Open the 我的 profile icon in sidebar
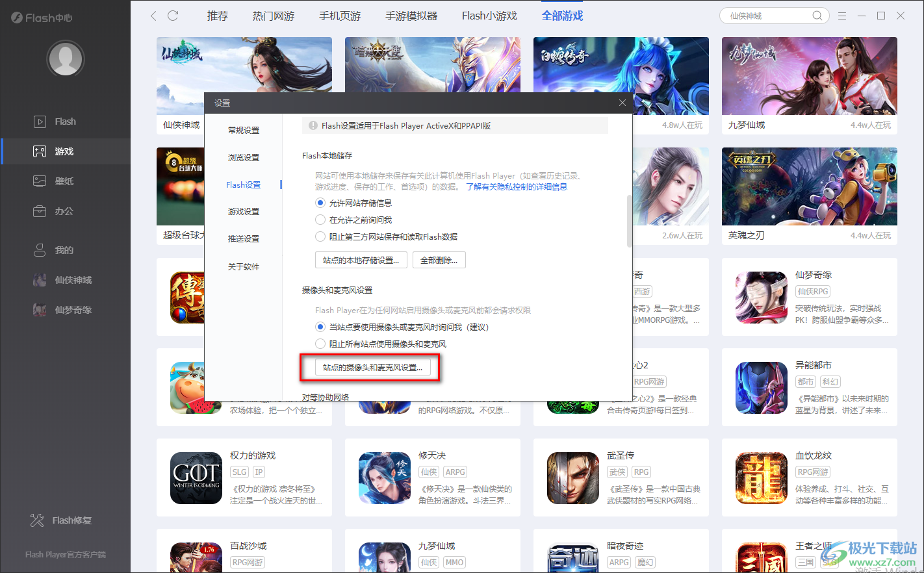The height and width of the screenshot is (573, 924). (x=40, y=250)
